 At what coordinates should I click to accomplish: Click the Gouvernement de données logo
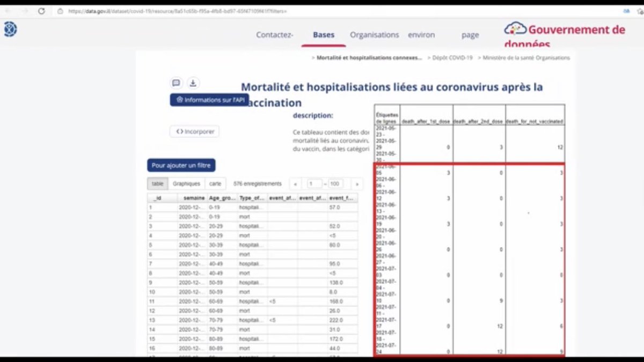[565, 35]
